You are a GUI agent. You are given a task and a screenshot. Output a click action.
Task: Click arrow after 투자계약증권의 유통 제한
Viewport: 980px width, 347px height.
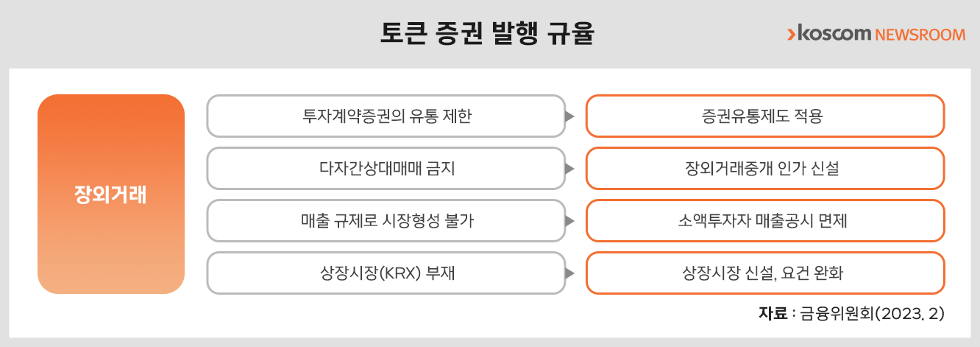click(x=569, y=116)
